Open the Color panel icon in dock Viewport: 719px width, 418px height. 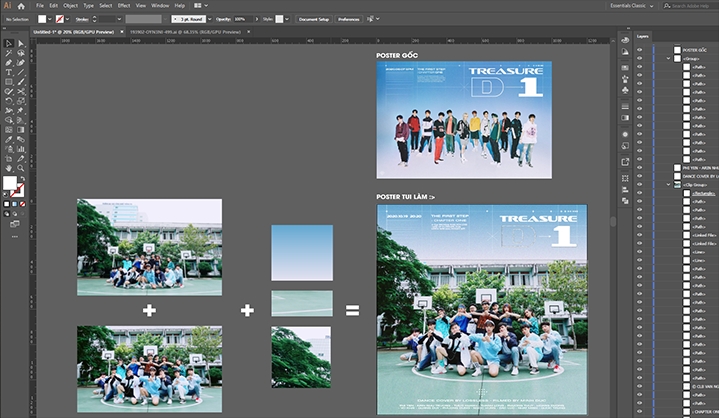[x=625, y=40]
